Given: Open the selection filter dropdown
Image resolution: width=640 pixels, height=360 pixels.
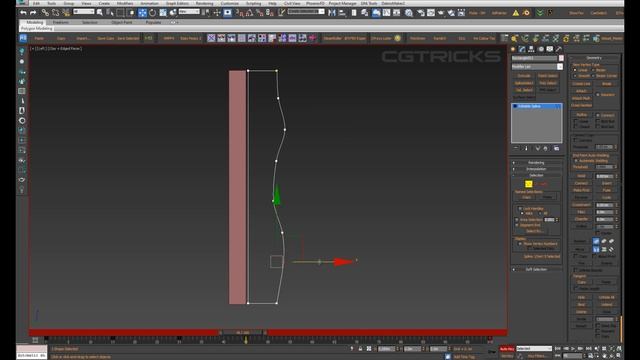Looking at the screenshot, I should (x=84, y=12).
